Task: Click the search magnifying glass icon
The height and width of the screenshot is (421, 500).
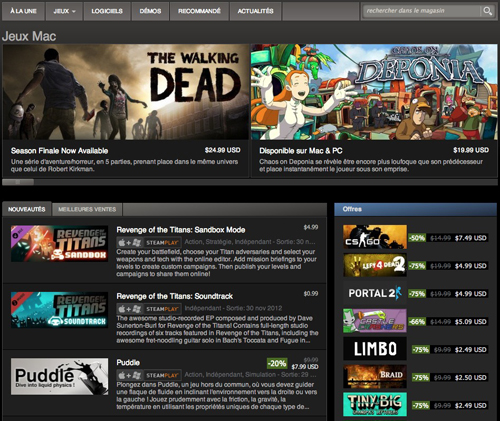Action: pos(487,11)
